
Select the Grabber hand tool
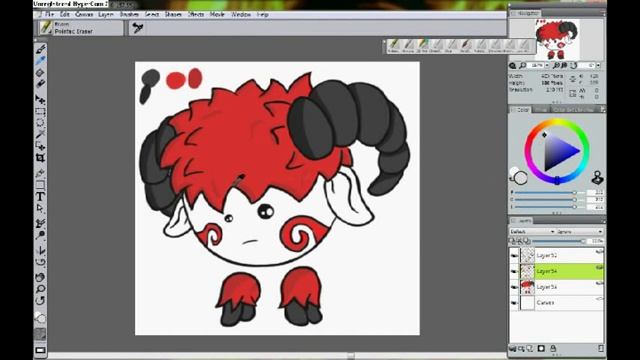40,277
